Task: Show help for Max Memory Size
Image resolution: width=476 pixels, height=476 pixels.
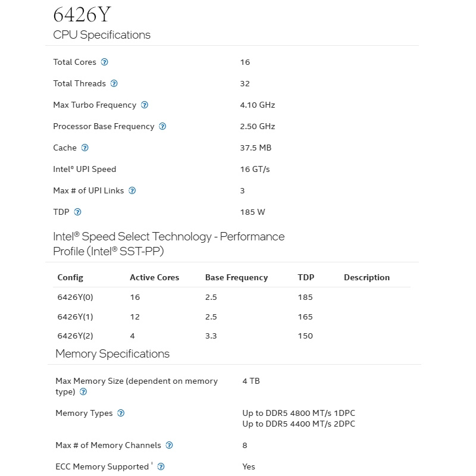Action: (83, 392)
